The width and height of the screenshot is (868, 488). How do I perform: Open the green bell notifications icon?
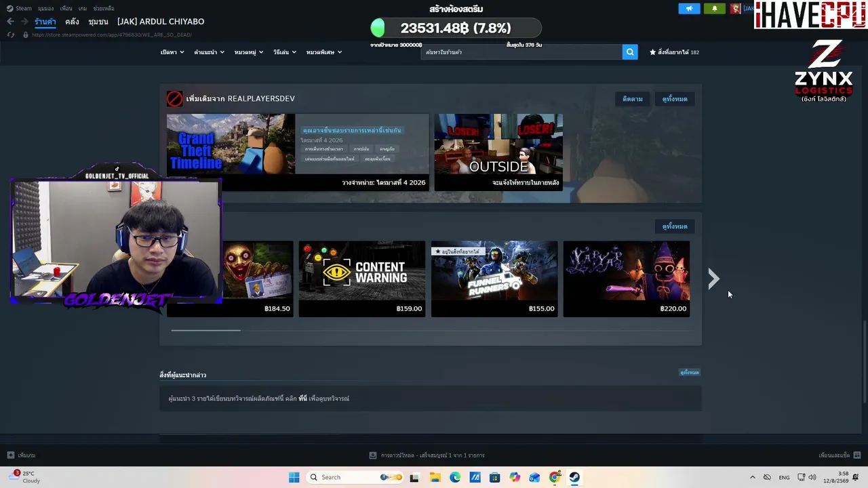pyautogui.click(x=714, y=9)
